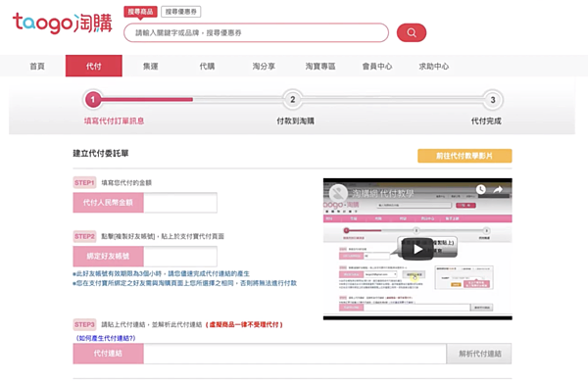This screenshot has height=384, width=588.
Task: Click the 代付連結 pink label
Action: (x=108, y=354)
